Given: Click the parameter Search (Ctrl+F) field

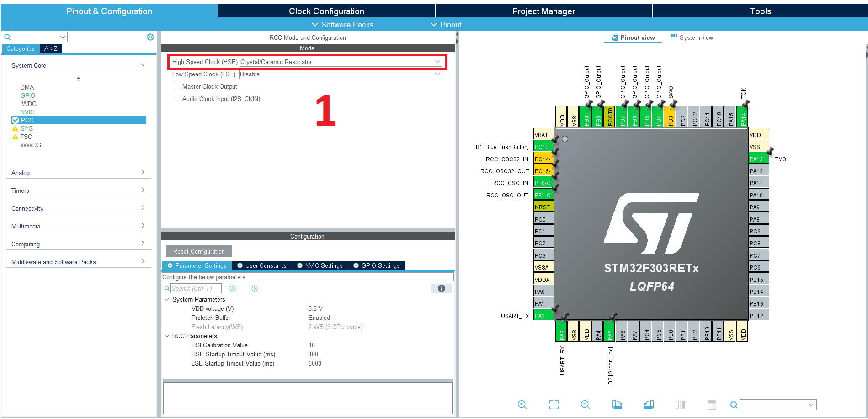Looking at the screenshot, I should (x=196, y=288).
